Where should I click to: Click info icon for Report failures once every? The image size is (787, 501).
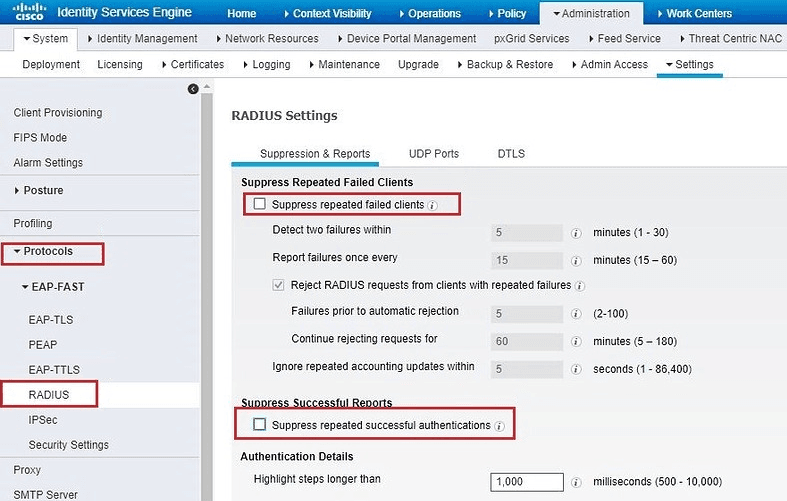pos(576,259)
